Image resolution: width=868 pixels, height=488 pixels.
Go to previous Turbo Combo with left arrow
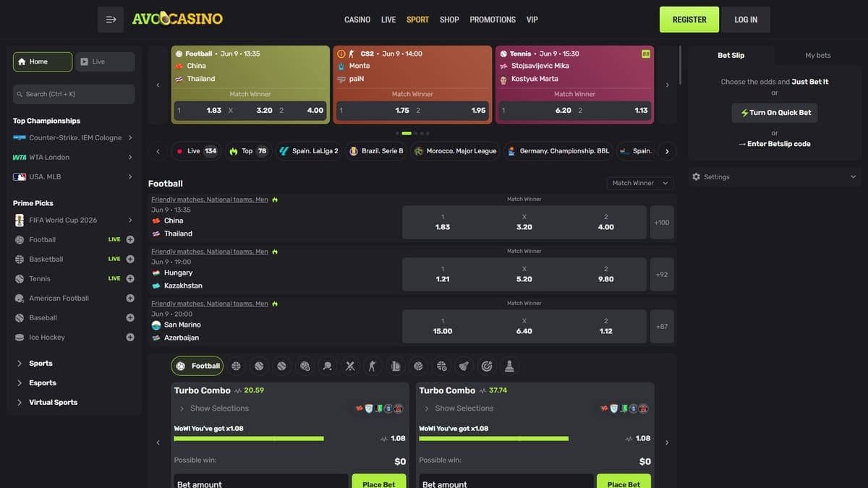(158, 442)
